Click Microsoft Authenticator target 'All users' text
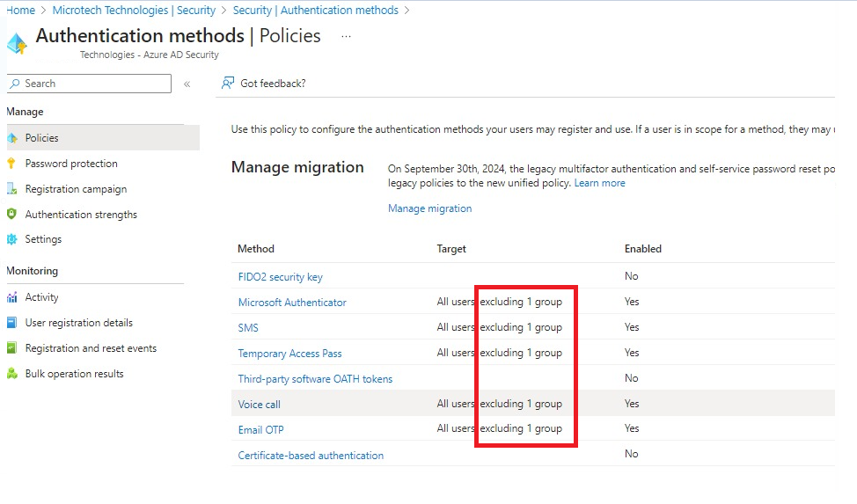Viewport: 857px width, 504px height. 455,302
